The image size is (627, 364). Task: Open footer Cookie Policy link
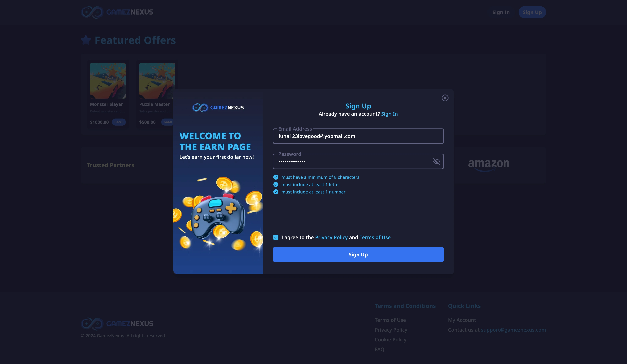point(390,340)
